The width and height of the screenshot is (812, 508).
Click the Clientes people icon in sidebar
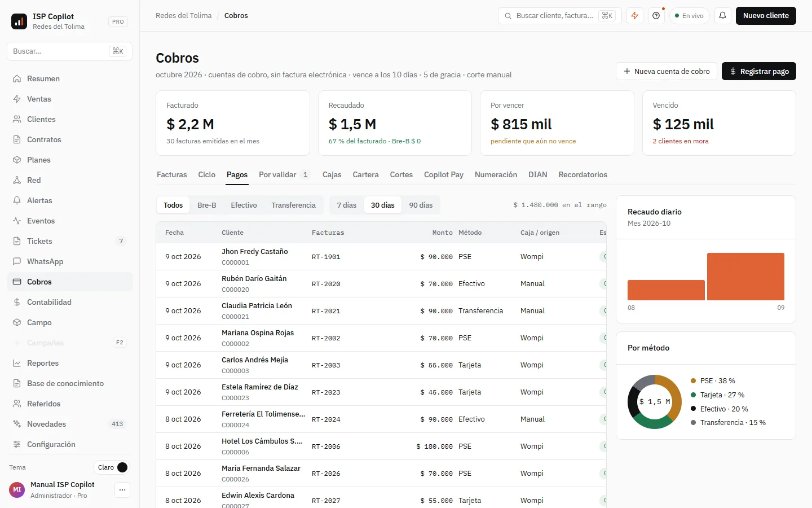click(17, 119)
